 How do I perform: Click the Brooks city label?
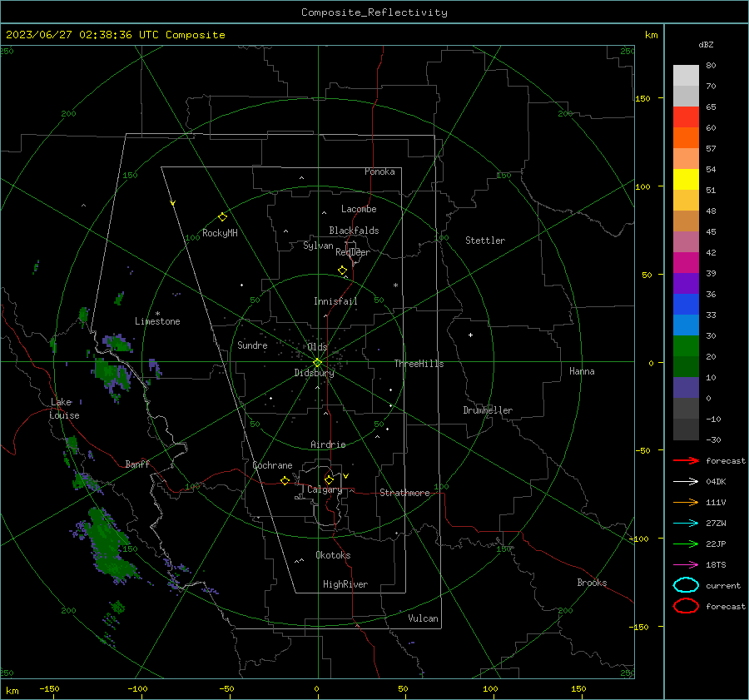(592, 583)
